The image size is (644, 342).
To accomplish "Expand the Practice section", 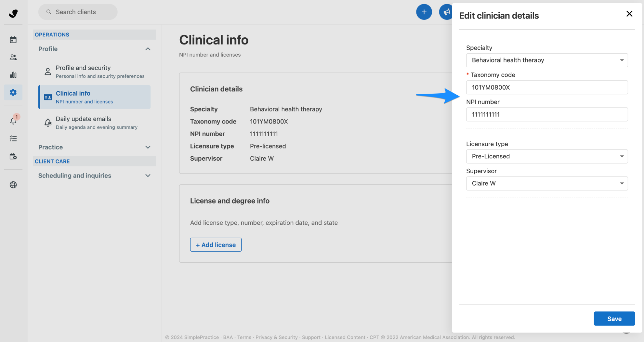I will (x=94, y=147).
